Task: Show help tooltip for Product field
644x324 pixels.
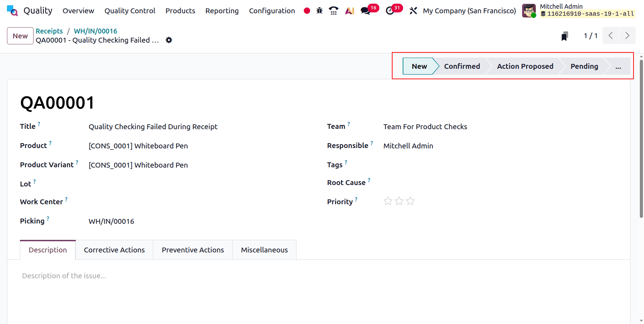Action: tap(50, 143)
